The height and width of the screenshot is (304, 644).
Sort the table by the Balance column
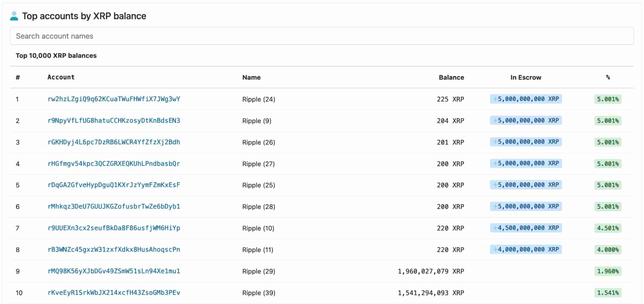tap(452, 77)
